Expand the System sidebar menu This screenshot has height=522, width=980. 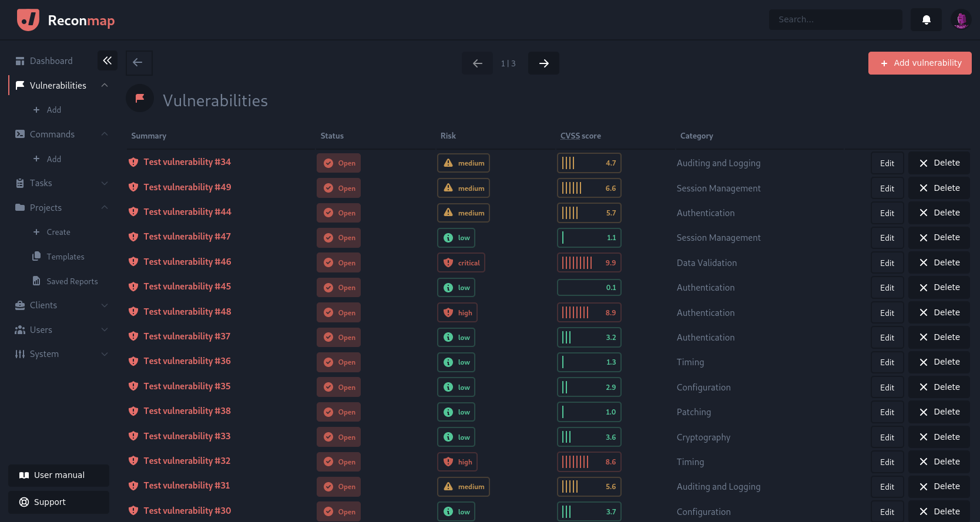point(105,354)
